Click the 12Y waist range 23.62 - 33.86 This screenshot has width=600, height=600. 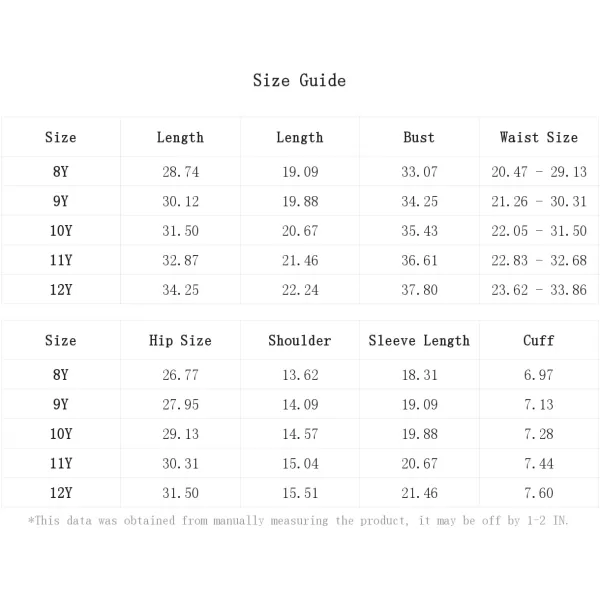539,290
